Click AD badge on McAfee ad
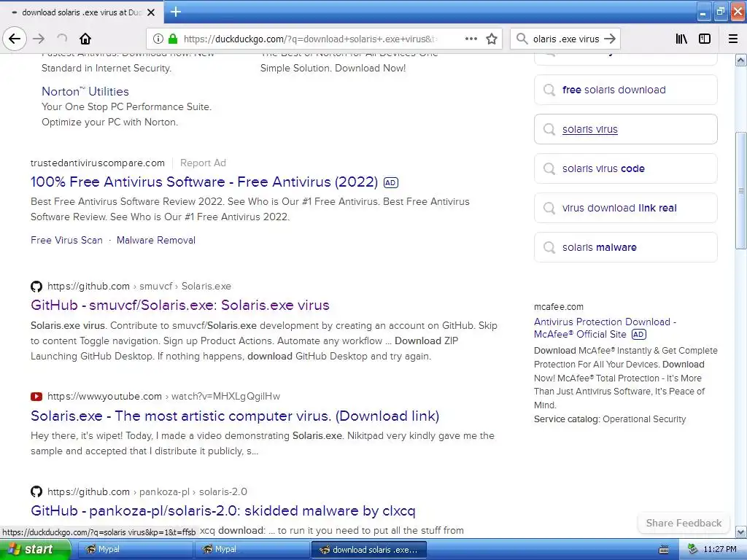The height and width of the screenshot is (560, 747). click(x=639, y=334)
